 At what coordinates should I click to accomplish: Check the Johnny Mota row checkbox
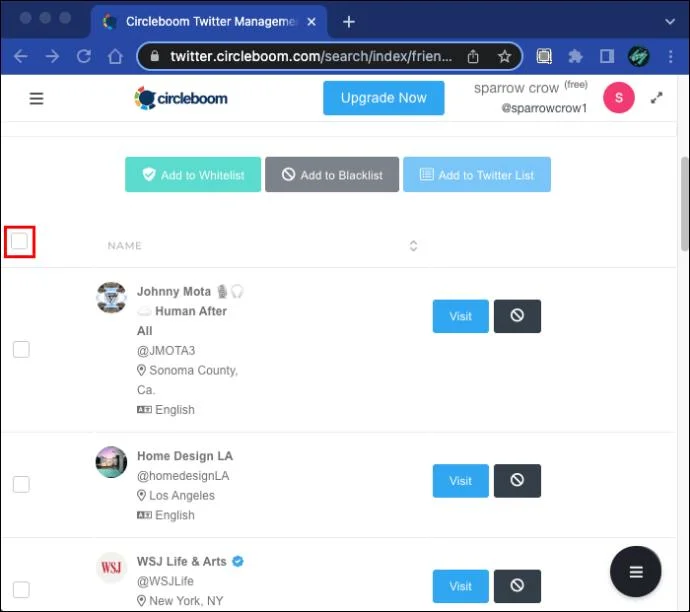pyautogui.click(x=21, y=349)
